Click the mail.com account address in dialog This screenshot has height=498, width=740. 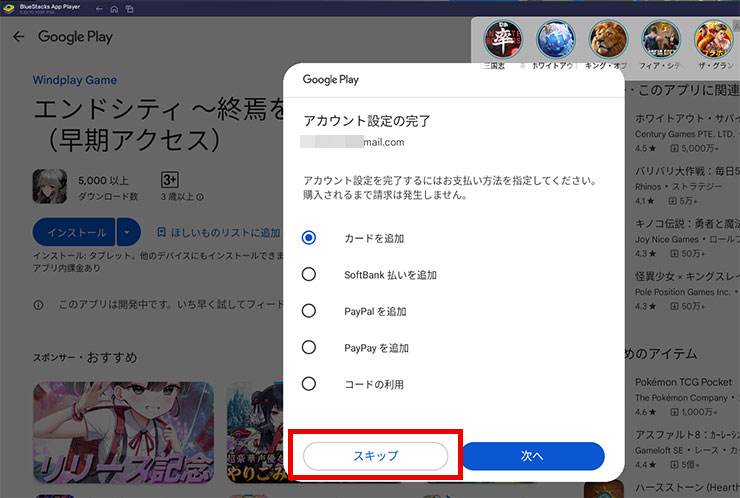point(353,142)
